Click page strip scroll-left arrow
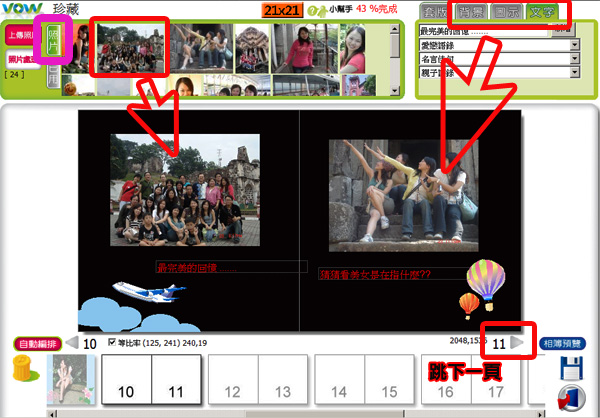The image size is (600, 418). pos(52,414)
